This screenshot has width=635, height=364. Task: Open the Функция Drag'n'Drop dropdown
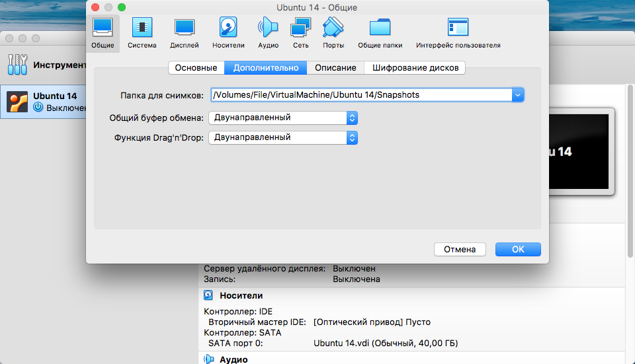[283, 137]
